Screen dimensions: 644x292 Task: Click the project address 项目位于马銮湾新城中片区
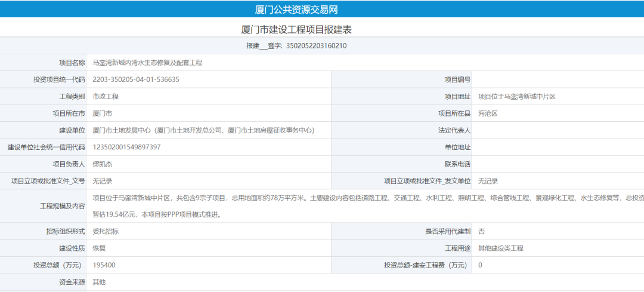click(x=516, y=96)
